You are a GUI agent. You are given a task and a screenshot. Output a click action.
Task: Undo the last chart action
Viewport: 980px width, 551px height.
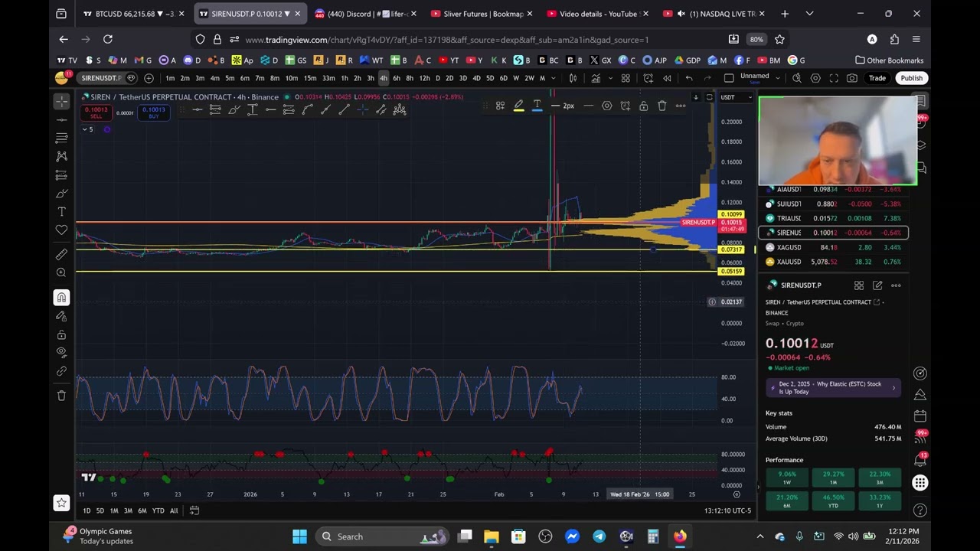coord(689,78)
